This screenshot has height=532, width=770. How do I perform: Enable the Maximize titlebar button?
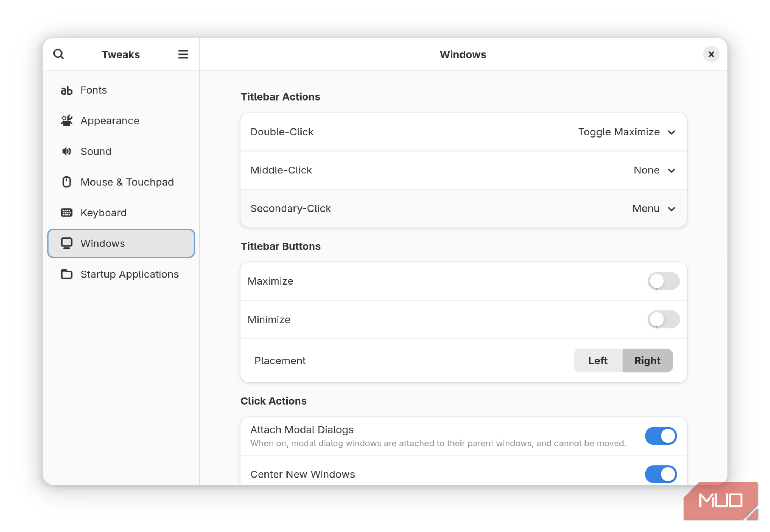(x=663, y=281)
